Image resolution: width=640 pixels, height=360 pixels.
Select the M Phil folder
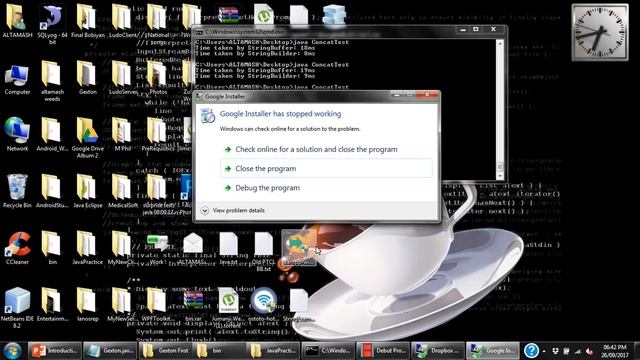[122, 135]
